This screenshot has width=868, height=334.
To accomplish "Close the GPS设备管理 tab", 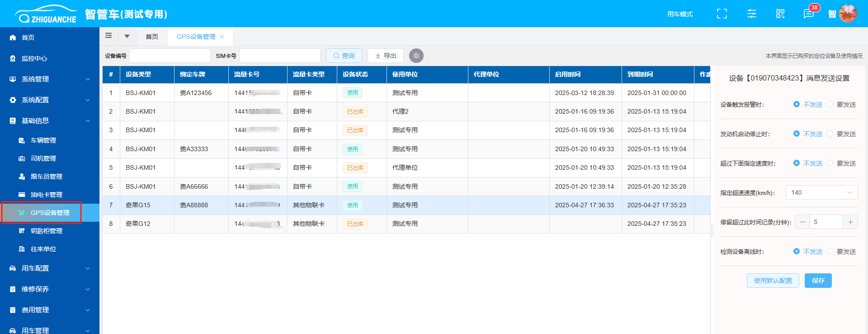I will (x=222, y=37).
